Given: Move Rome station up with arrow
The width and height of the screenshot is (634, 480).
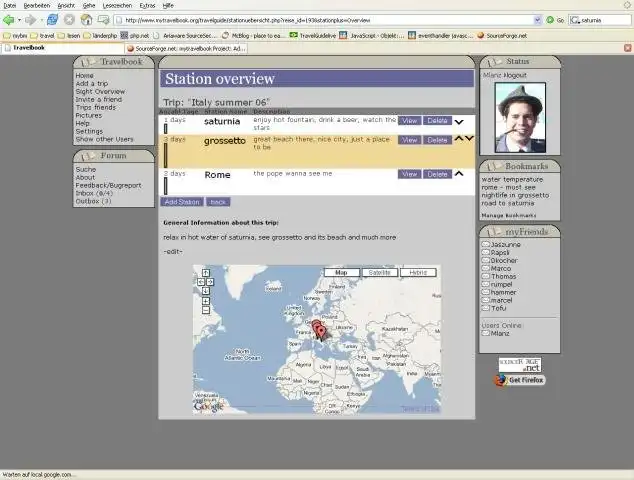Looking at the screenshot, I should click(x=459, y=173).
